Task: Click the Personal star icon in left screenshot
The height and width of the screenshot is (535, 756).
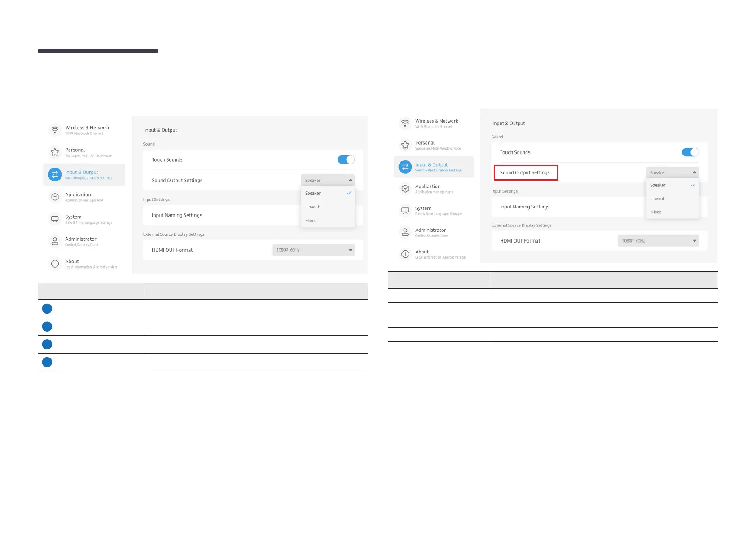Action: coord(55,152)
